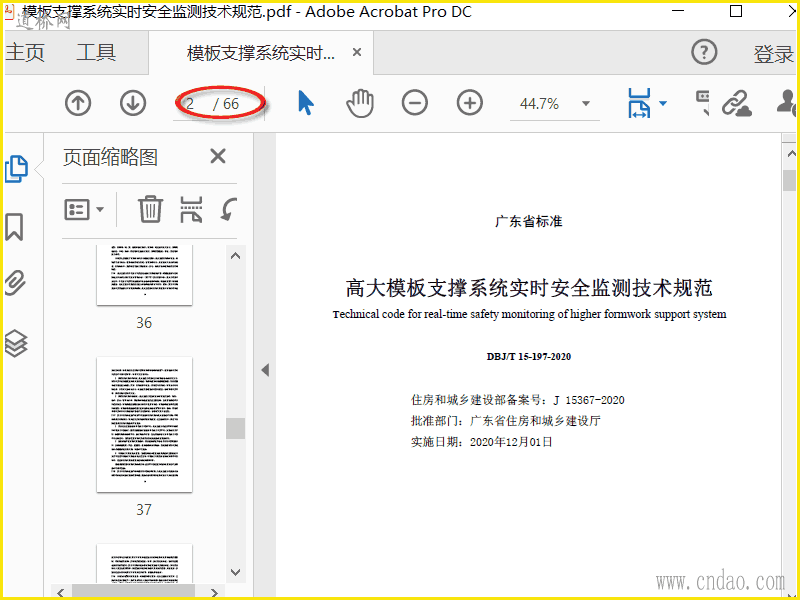Click the share with others person icon

pyautogui.click(x=787, y=102)
